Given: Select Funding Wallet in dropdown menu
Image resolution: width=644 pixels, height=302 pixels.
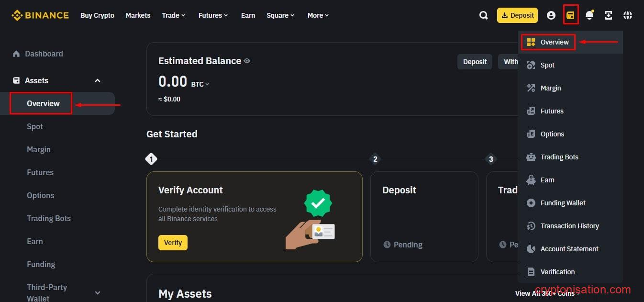Looking at the screenshot, I should [563, 203].
